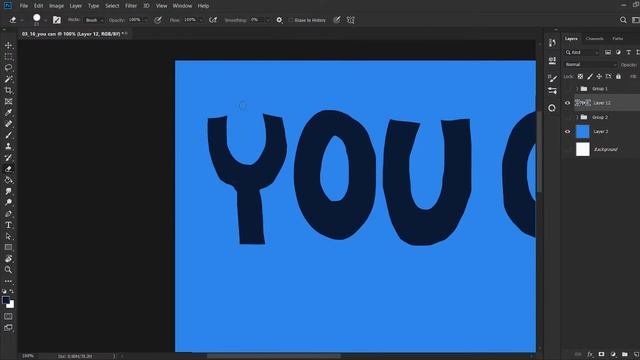Open the Libraries circular panel icon

pyautogui.click(x=552, y=108)
